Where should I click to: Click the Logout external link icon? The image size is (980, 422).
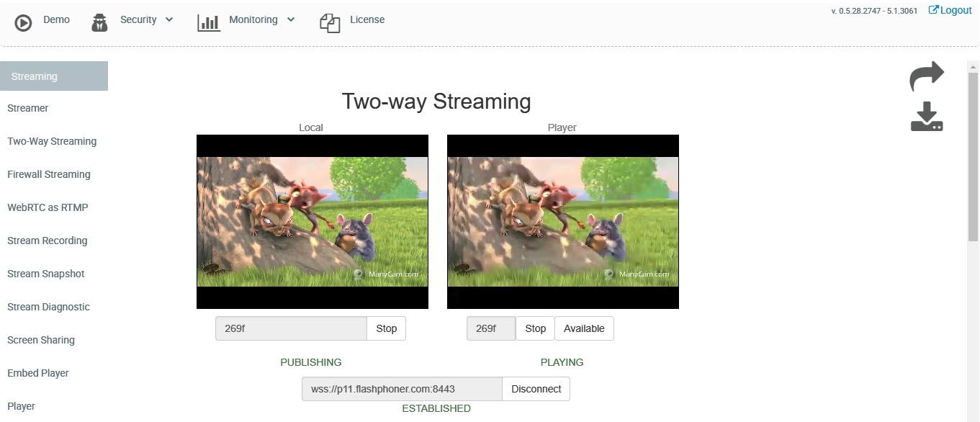[933, 10]
